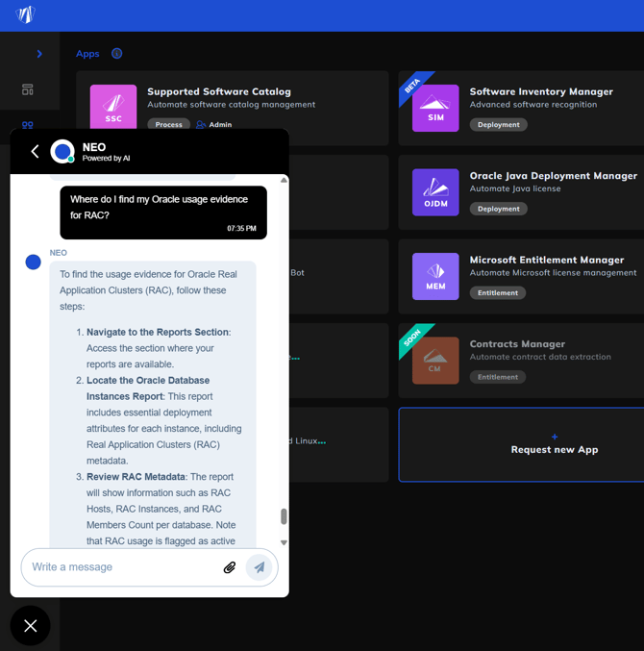Click the plus icon on Request new App
Screen dimensions: 644x651
[x=555, y=437]
